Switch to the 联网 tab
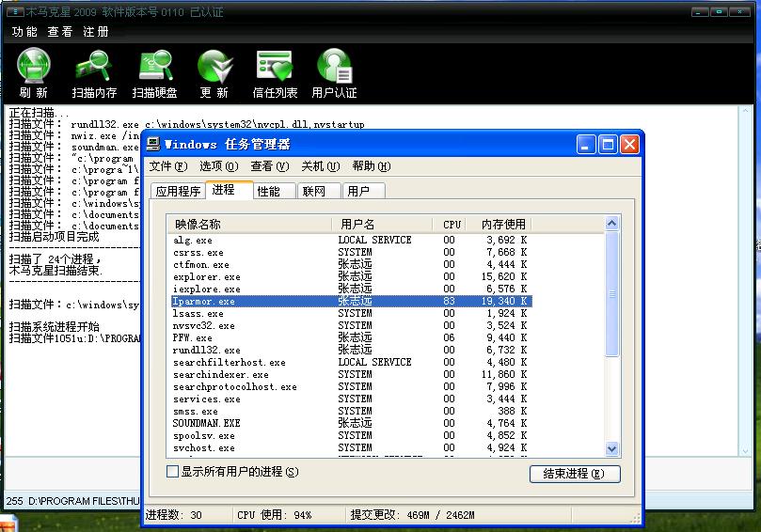Screen dimensions: 761x532 (x=319, y=191)
